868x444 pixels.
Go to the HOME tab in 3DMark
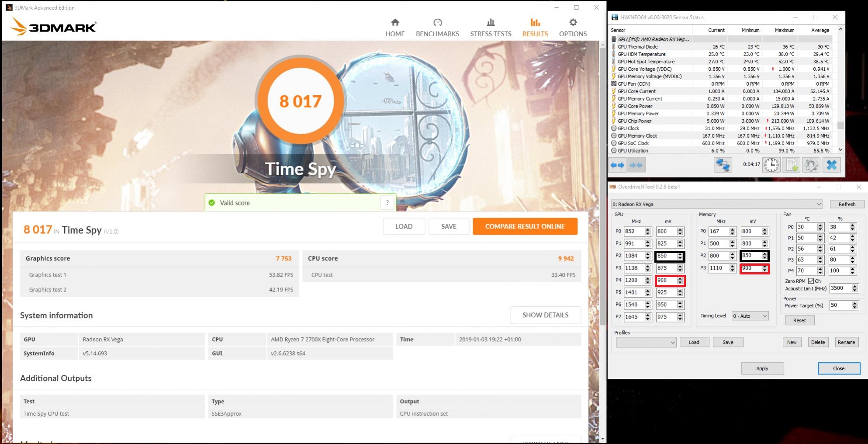[x=395, y=28]
